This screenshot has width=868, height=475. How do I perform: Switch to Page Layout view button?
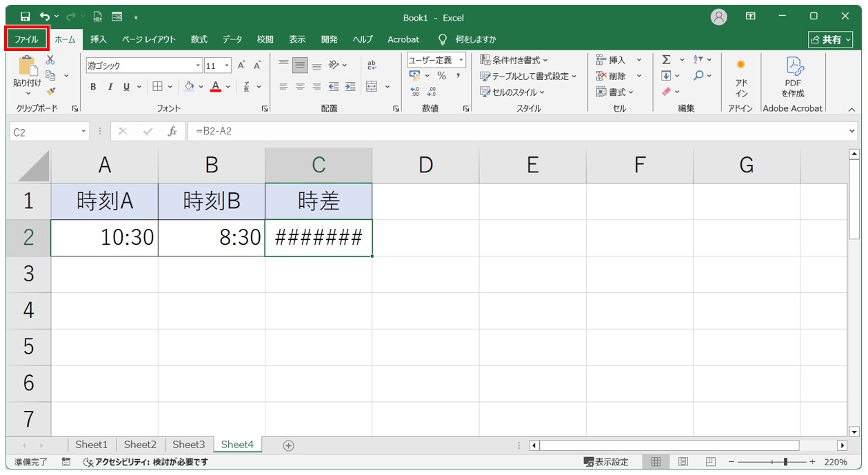pos(683,462)
